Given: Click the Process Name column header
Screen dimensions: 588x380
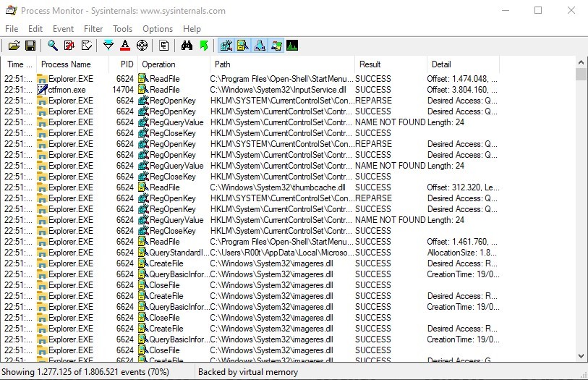Looking at the screenshot, I should tap(73, 64).
